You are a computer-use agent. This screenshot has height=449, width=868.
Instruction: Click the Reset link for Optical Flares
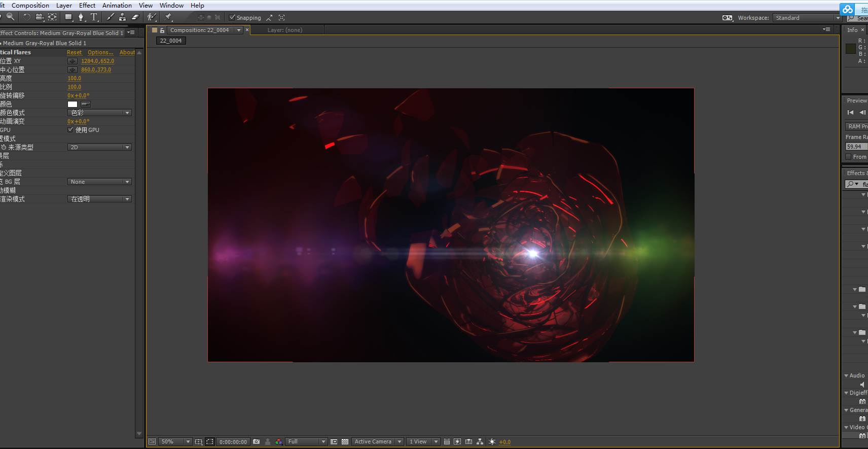coord(74,52)
